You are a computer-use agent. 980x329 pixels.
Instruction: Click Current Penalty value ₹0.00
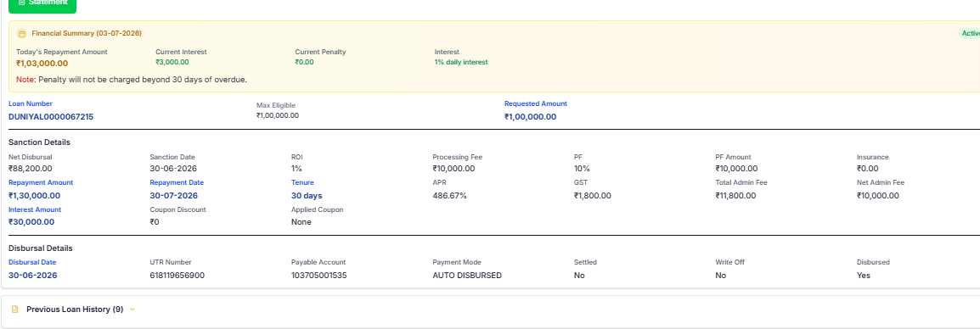pyautogui.click(x=304, y=63)
